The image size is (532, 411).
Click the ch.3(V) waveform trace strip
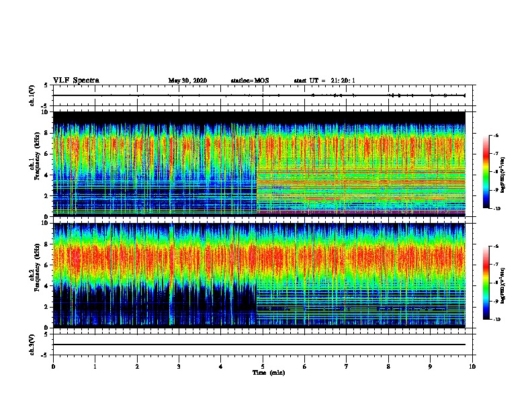point(264,345)
